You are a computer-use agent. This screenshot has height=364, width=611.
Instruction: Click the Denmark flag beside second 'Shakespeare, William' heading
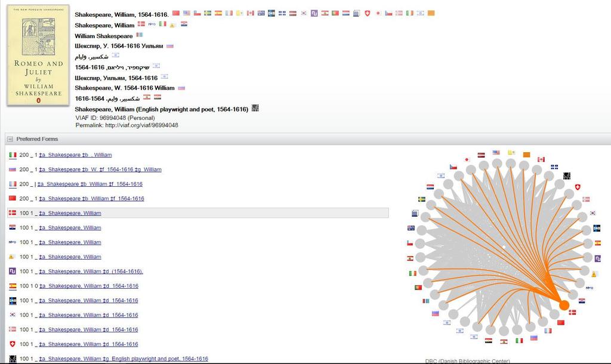pyautogui.click(x=141, y=24)
